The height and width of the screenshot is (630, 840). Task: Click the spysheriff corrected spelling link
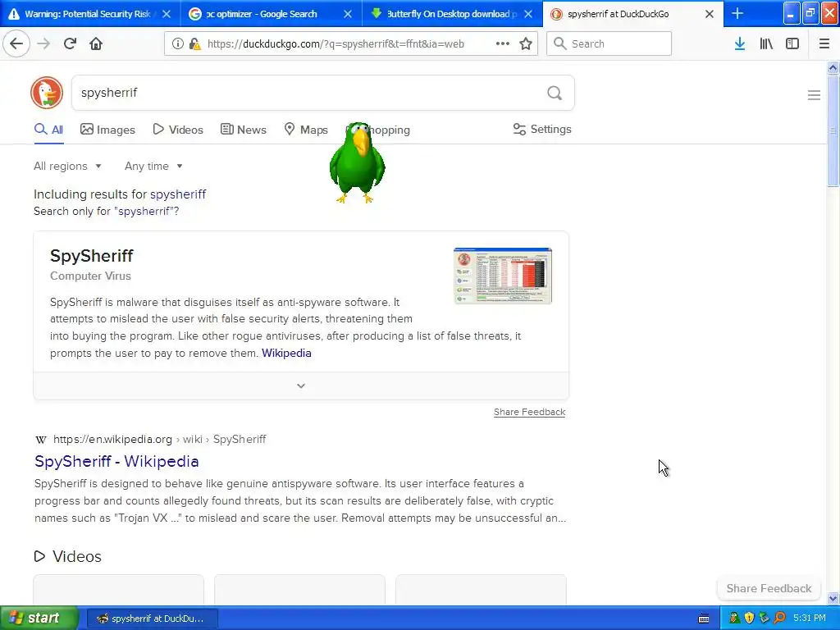coord(178,194)
